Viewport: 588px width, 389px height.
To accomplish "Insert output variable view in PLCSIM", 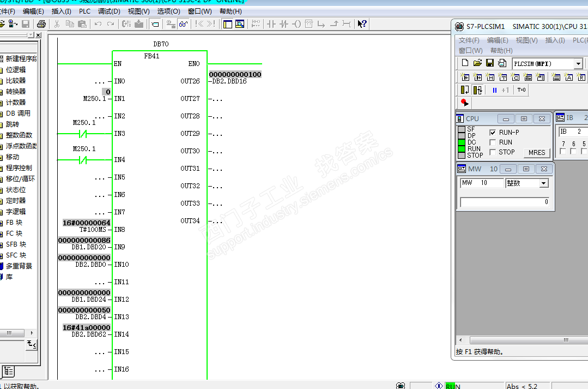I will tap(478, 77).
